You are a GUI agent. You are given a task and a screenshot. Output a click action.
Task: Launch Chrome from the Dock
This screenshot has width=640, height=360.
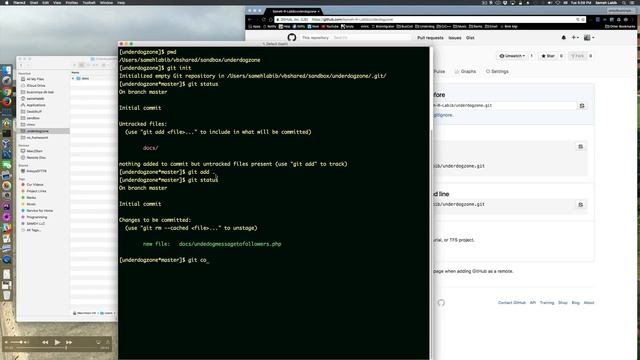[7, 92]
